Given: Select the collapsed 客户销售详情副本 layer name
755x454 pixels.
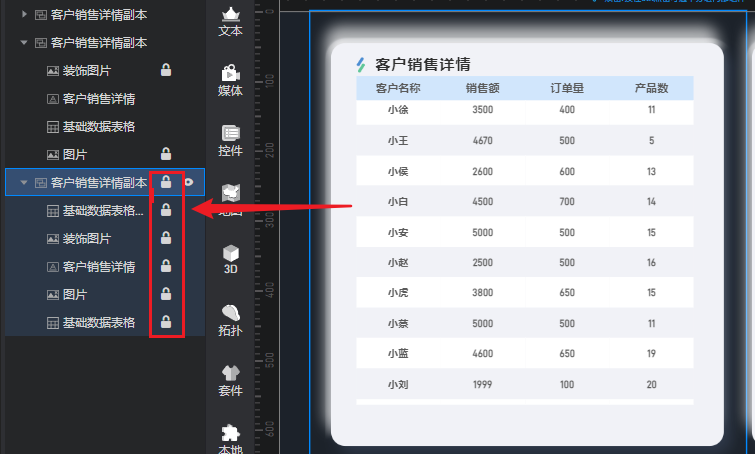Looking at the screenshot, I should (x=99, y=15).
